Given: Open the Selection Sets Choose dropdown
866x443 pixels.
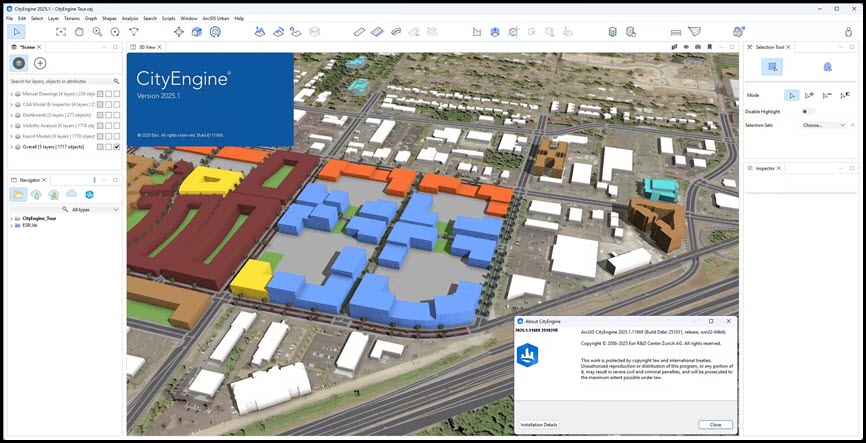Looking at the screenshot, I should pos(823,125).
